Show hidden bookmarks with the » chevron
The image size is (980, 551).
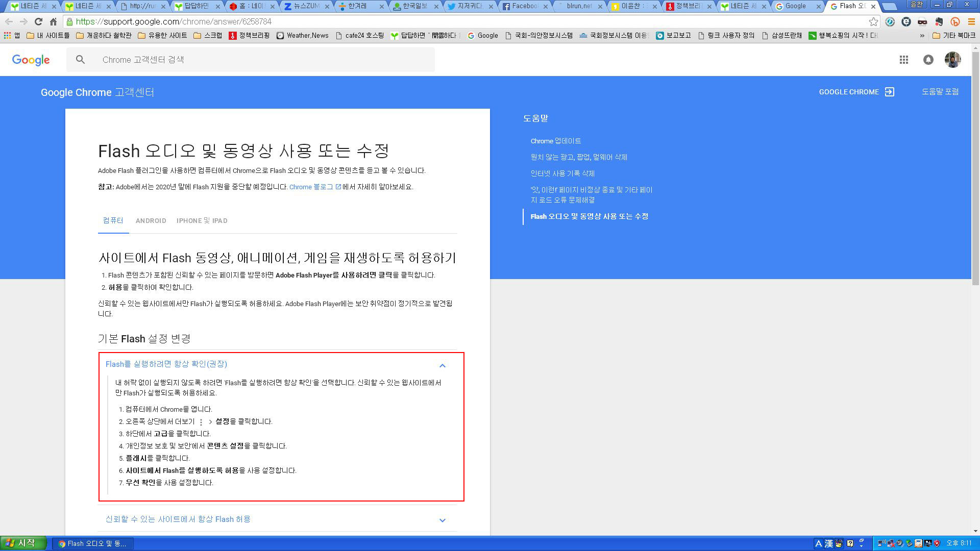[922, 36]
